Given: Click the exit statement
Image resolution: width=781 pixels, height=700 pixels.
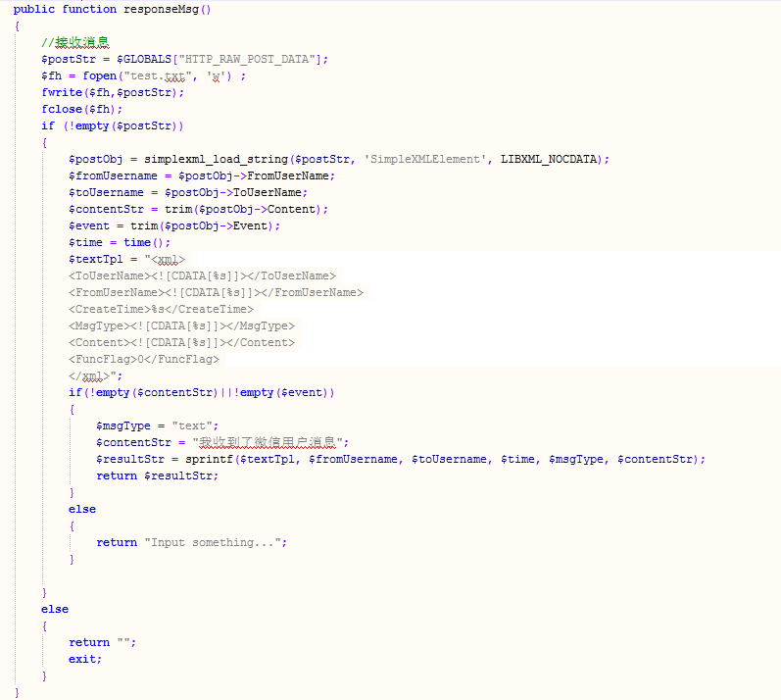Looking at the screenshot, I should 84,659.
